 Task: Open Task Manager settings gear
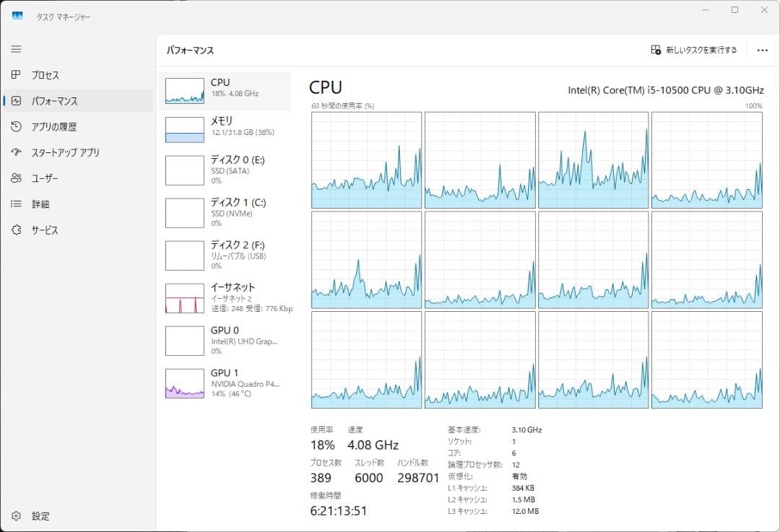(17, 516)
